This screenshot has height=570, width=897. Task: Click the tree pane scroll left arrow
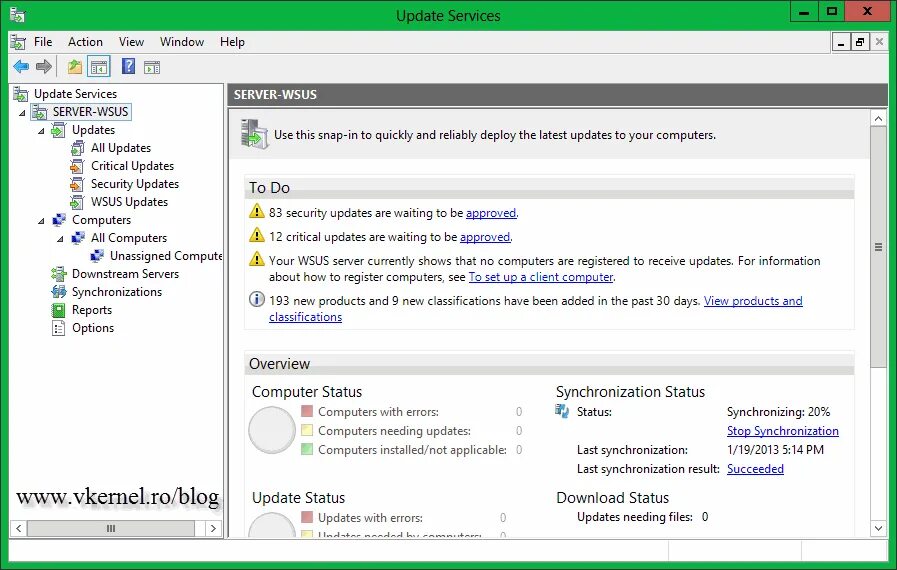click(x=18, y=528)
